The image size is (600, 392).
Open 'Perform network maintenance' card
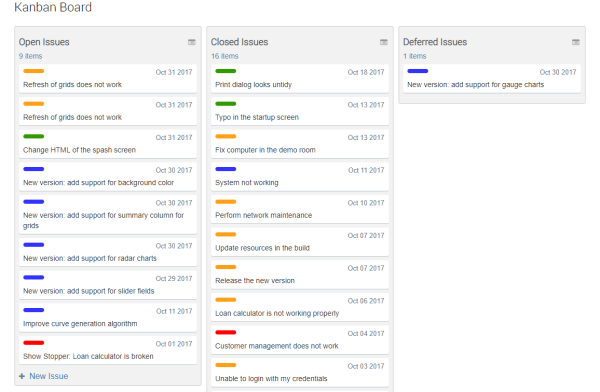(x=300, y=209)
